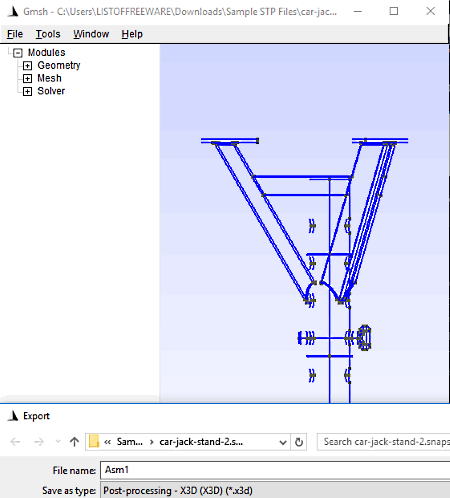Expand the Mesh module
This screenshot has height=498, width=450.
[27, 79]
